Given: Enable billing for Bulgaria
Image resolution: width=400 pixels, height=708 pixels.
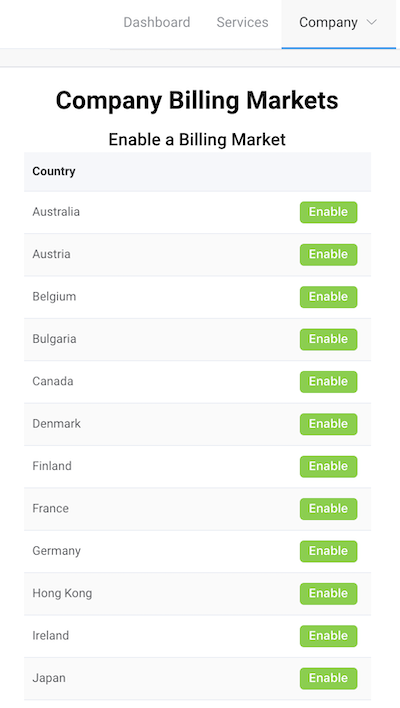Looking at the screenshot, I should 328,339.
